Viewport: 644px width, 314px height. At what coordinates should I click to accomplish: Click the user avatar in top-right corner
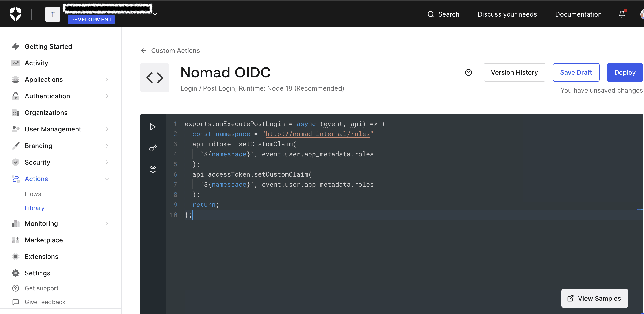(x=641, y=14)
